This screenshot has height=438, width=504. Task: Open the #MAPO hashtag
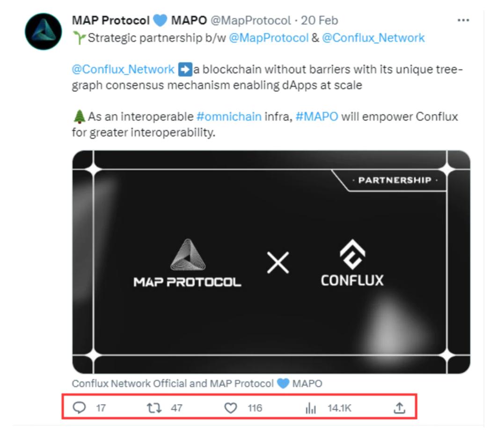point(317,116)
